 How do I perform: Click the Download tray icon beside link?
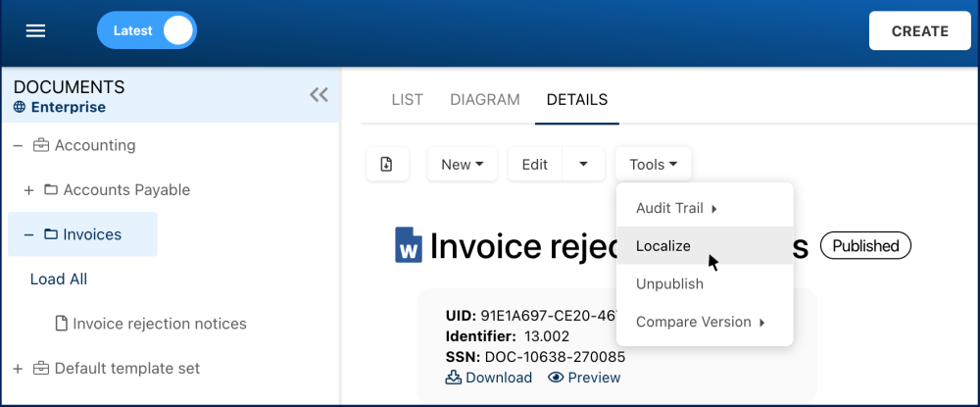pyautogui.click(x=454, y=378)
